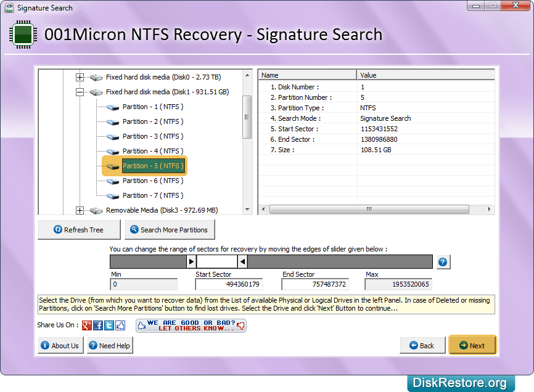534x392 pixels.
Task: Click the Partition - 1 drive icon
Action: [113, 107]
